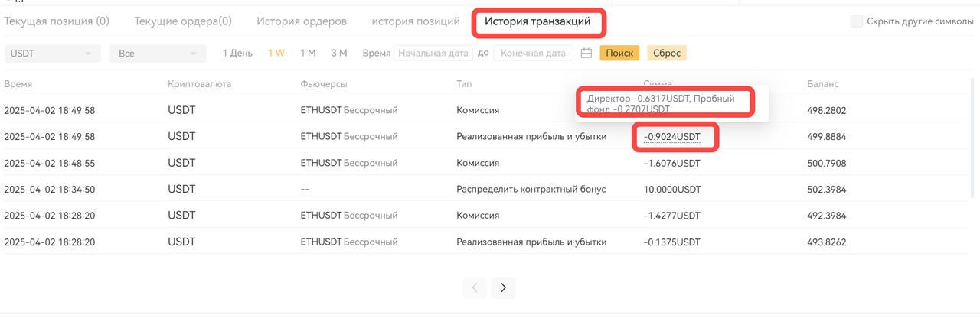This screenshot has height=318, width=980.
Task: Click the Криптовалюта column header
Action: [199, 84]
